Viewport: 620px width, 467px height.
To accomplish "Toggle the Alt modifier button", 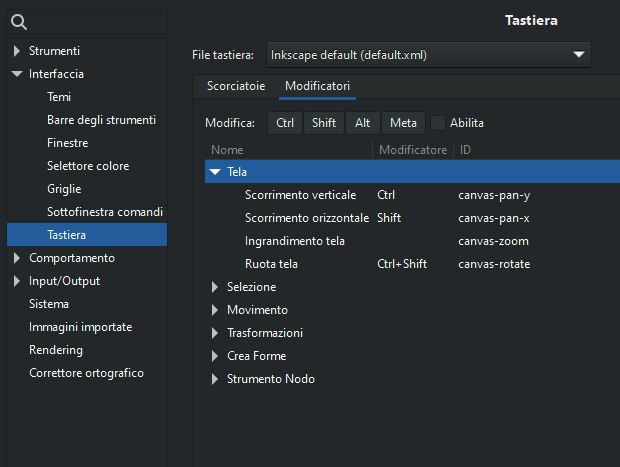I will [363, 123].
